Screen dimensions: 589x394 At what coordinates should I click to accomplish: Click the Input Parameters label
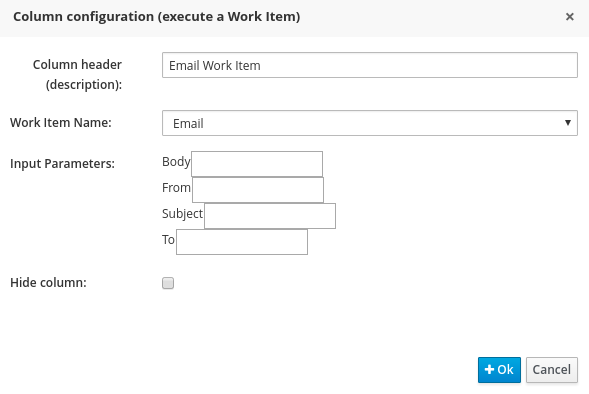[x=62, y=164]
